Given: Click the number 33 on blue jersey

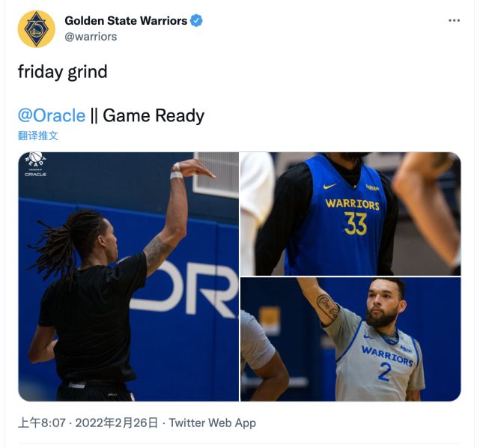Looking at the screenshot, I should pyautogui.click(x=356, y=223).
